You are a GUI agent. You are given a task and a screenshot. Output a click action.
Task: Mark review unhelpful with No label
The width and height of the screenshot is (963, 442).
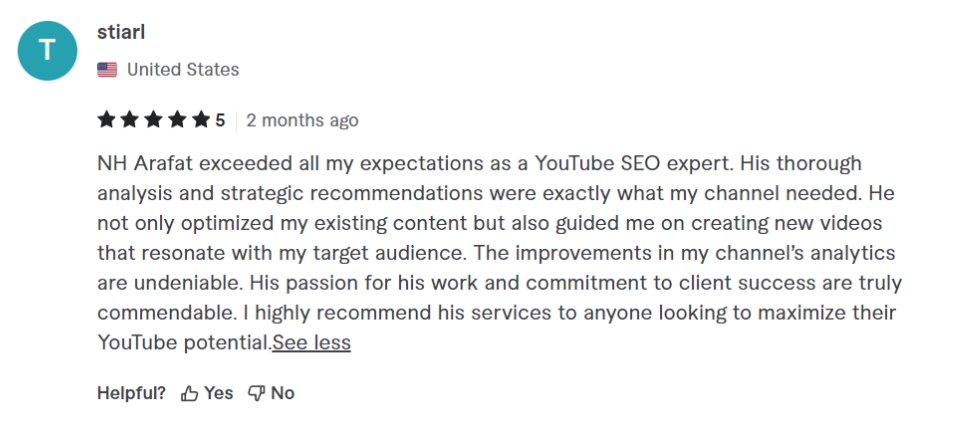click(283, 394)
